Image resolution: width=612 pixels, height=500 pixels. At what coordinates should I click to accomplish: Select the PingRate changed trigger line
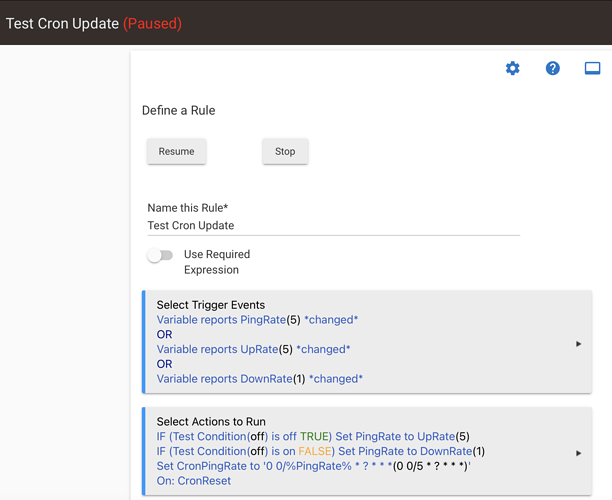257,320
